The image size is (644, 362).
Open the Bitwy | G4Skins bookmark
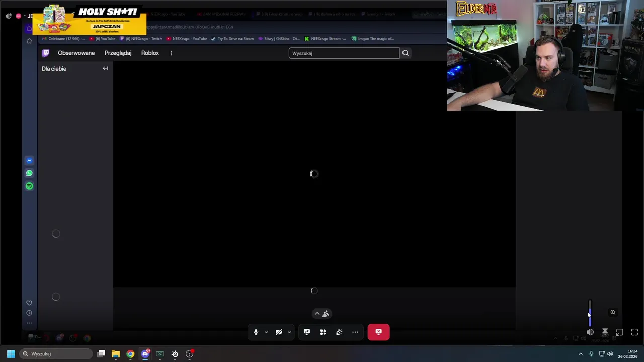[x=279, y=39]
